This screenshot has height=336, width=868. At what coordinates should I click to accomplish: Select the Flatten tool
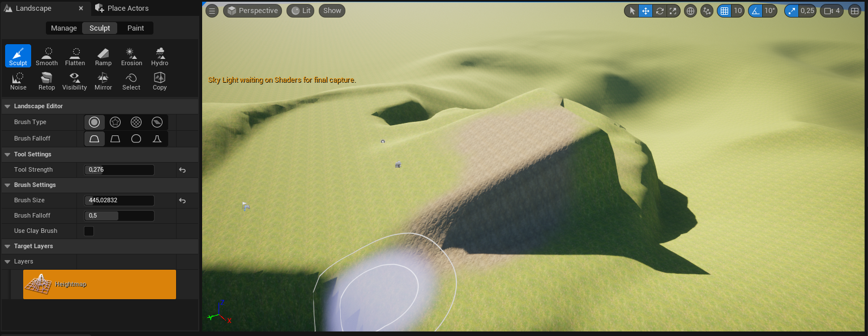click(x=75, y=56)
